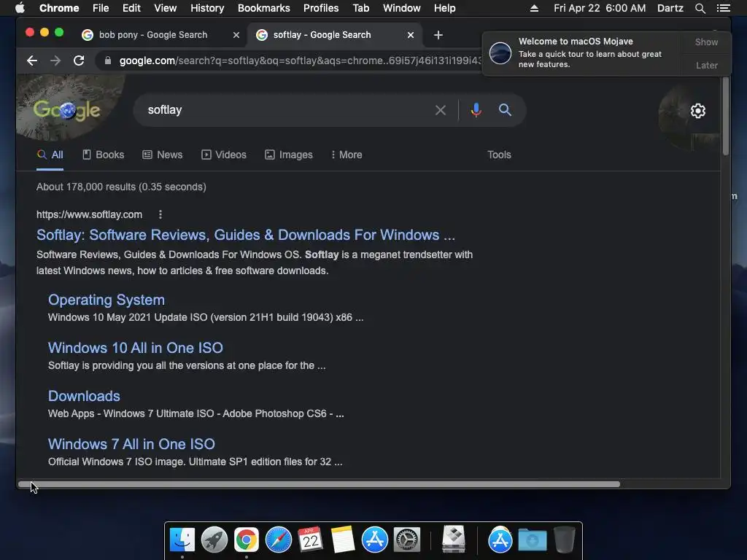This screenshot has width=747, height=560.
Task: Open the Downloads folder in dock
Action: (x=532, y=540)
